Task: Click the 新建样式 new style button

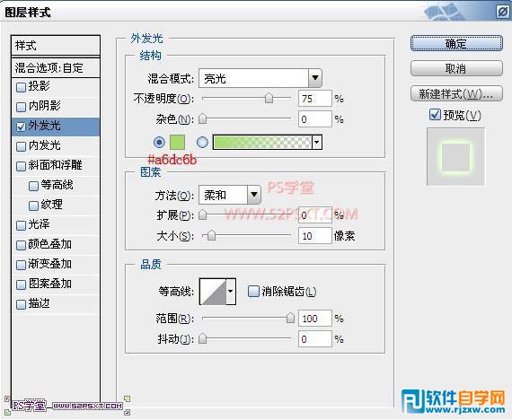Action: click(x=456, y=94)
